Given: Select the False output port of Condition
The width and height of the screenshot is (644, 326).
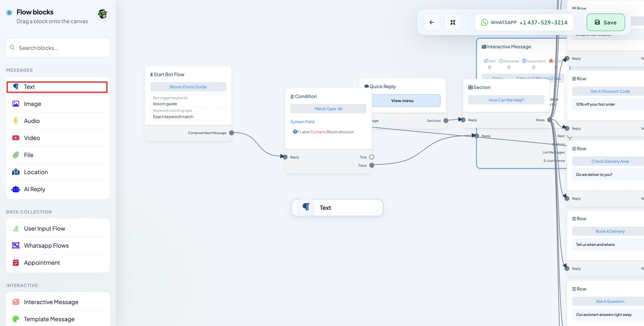Looking at the screenshot, I should 372,166.
